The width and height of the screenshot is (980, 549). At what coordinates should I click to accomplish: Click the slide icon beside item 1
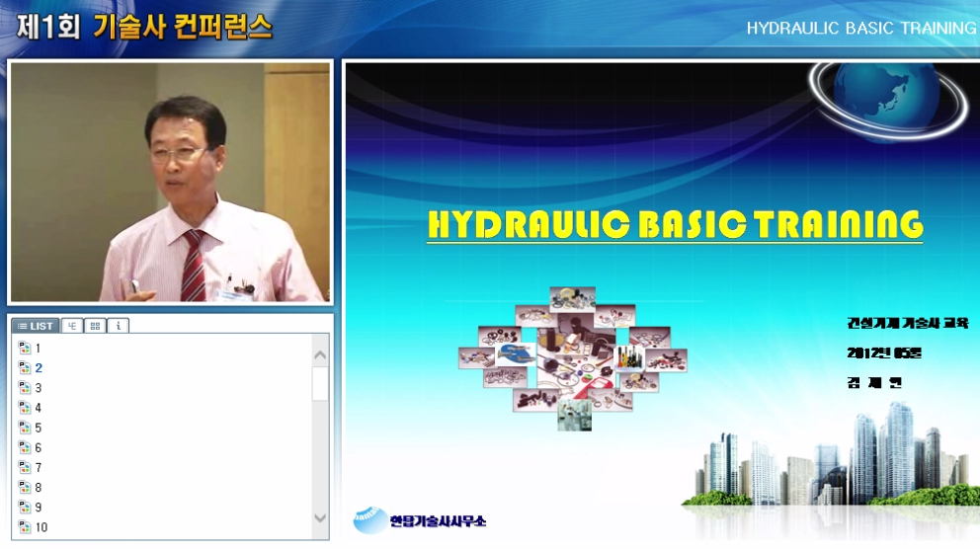click(x=25, y=349)
